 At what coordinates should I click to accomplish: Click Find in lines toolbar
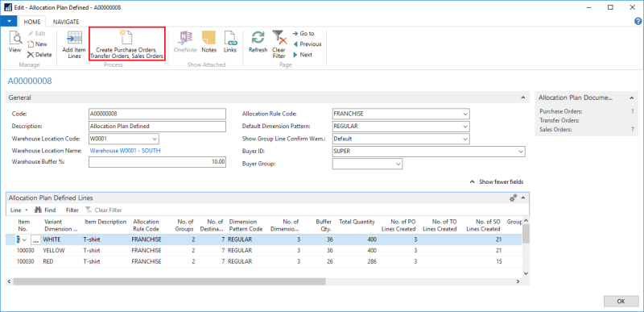45,210
